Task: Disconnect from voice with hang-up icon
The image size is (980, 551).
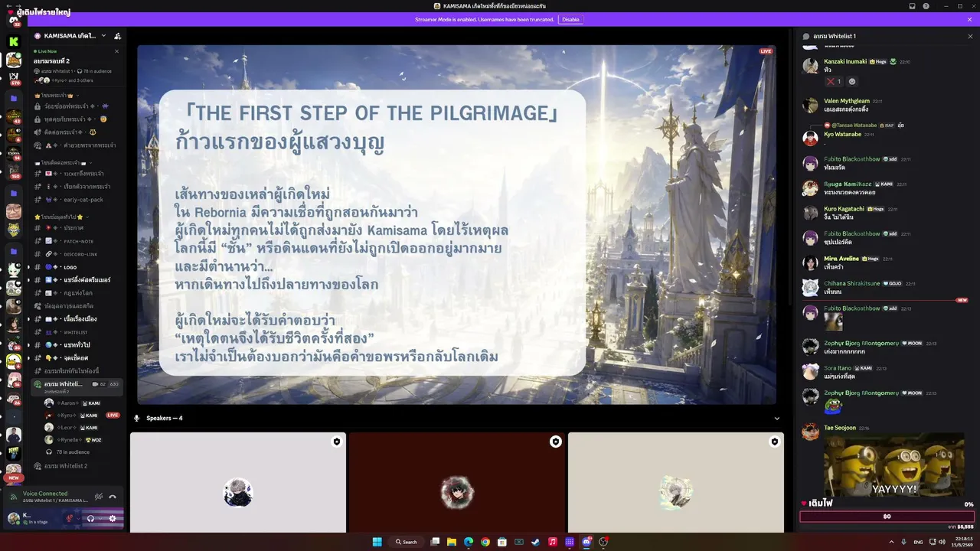Action: click(113, 497)
